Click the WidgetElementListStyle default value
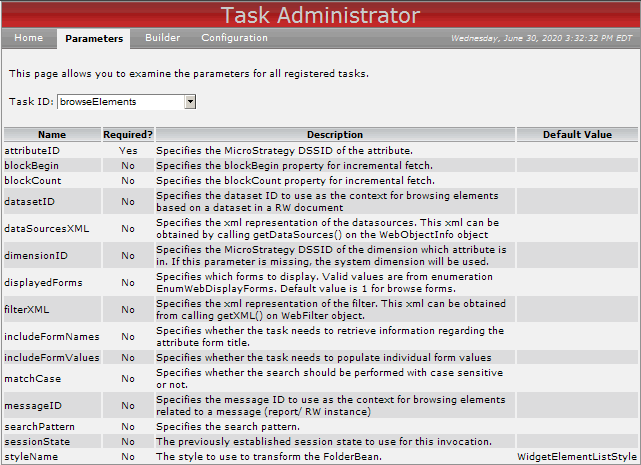 [x=577, y=457]
